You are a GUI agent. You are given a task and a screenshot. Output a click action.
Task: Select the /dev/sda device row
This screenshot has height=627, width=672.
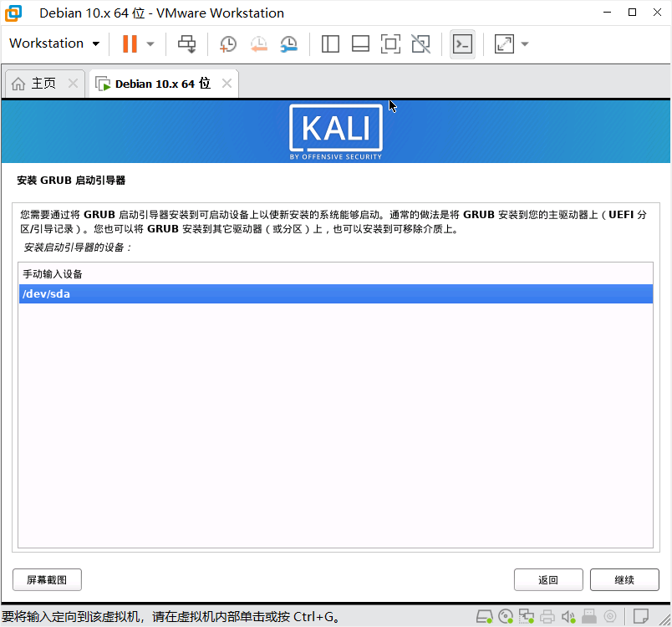[335, 294]
